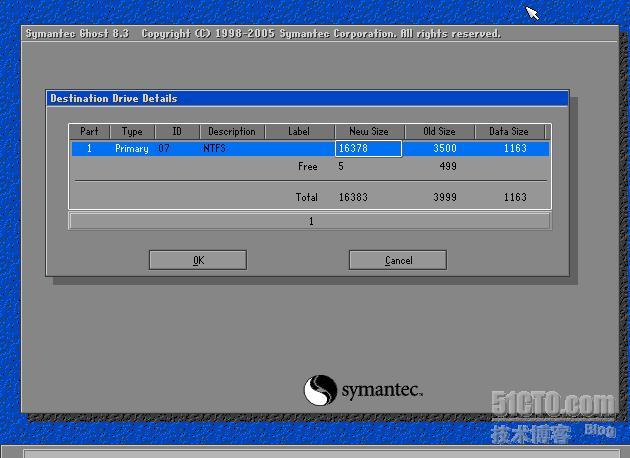Click the Data Size column header
The height and width of the screenshot is (458, 630).
tap(509, 131)
